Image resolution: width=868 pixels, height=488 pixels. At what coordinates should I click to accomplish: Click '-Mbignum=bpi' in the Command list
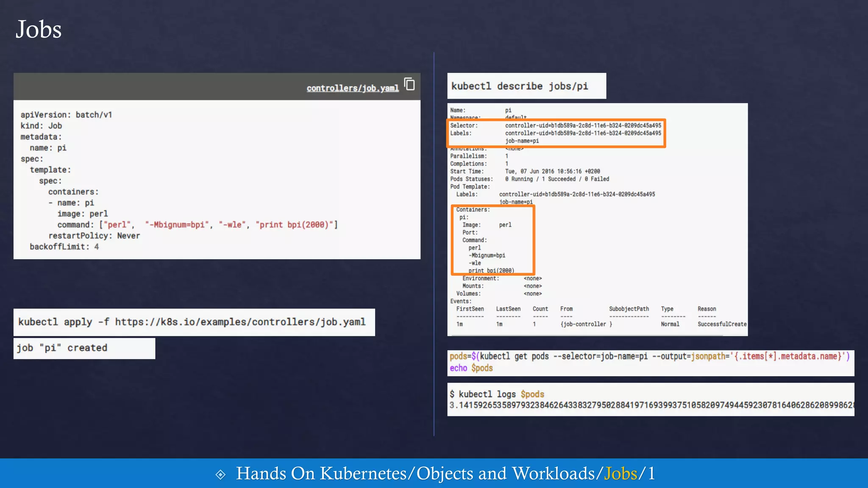click(487, 255)
